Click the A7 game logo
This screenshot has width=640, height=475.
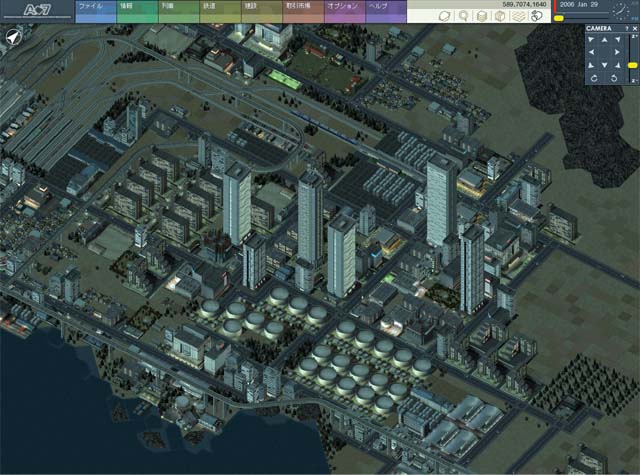37,10
